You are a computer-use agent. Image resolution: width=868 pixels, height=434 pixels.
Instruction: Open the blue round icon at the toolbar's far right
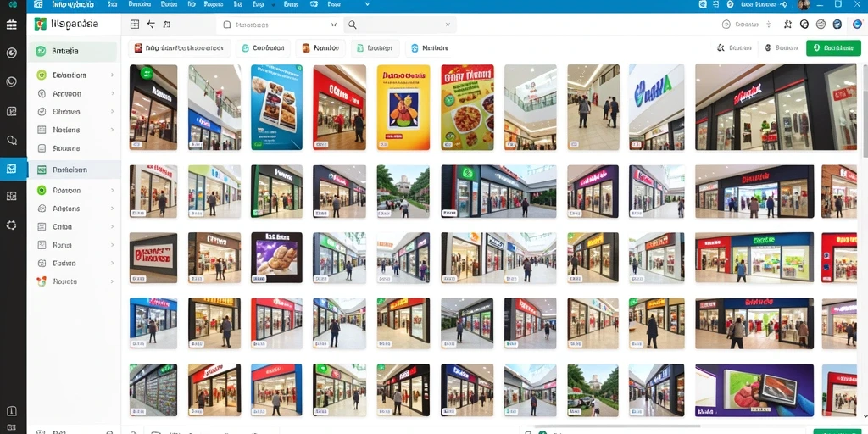pyautogui.click(x=858, y=25)
